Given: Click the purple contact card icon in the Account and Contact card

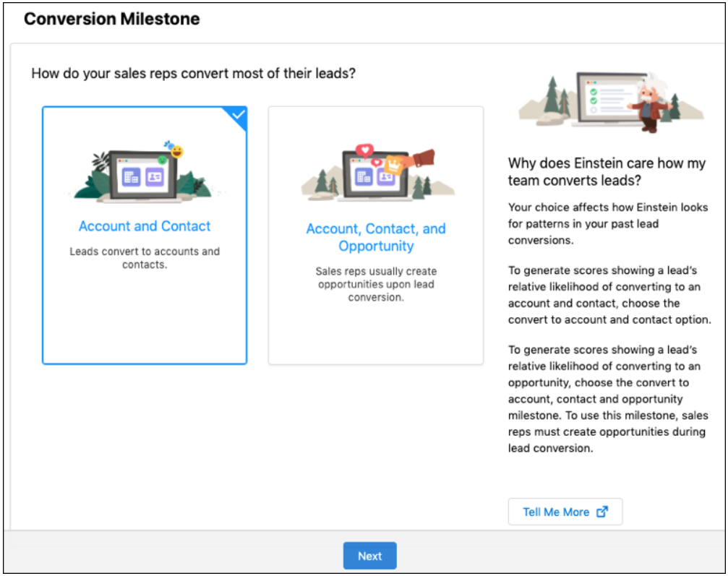Looking at the screenshot, I should (155, 176).
